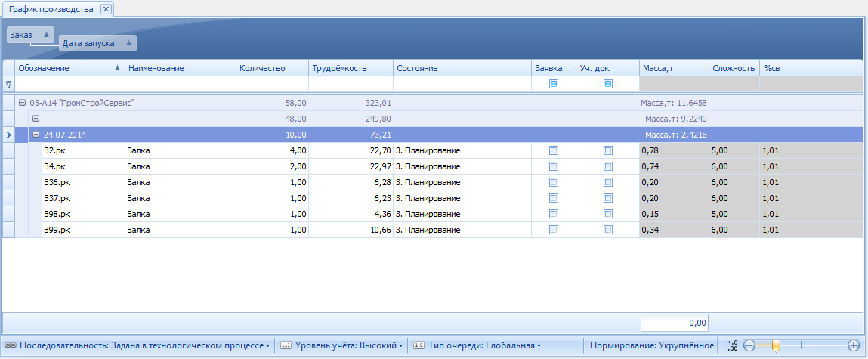
Task: Click the Уч. док column header
Action: click(x=607, y=68)
